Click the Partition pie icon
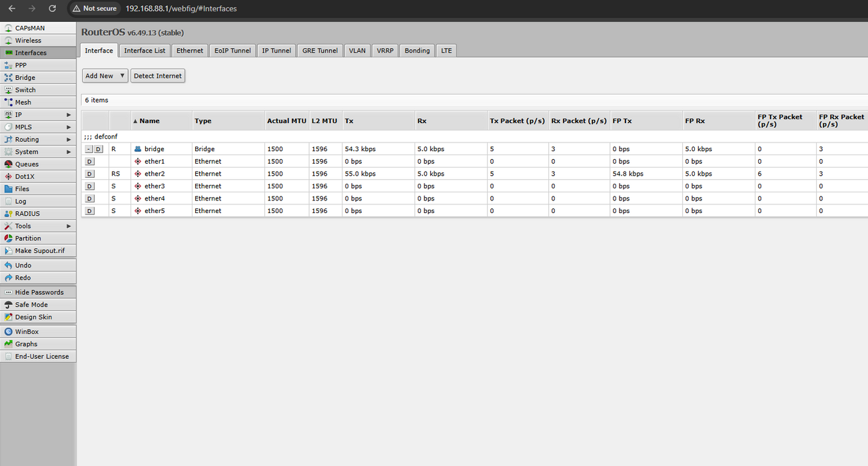Screen dimensions: 868x466 (x=8, y=238)
